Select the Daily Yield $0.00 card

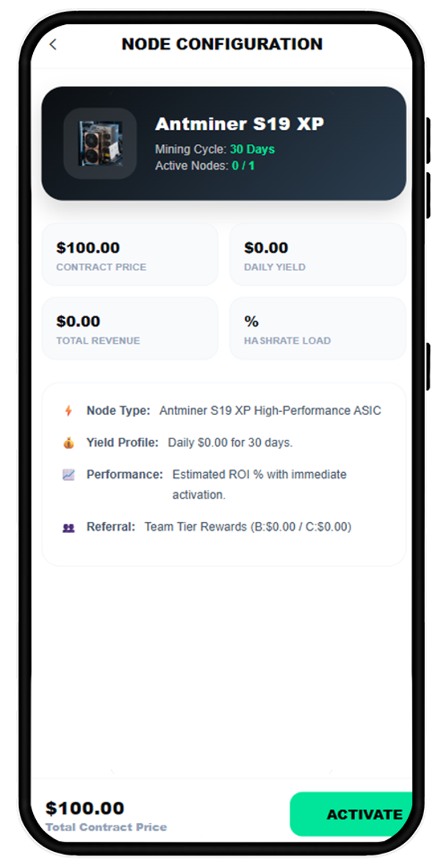tap(318, 255)
